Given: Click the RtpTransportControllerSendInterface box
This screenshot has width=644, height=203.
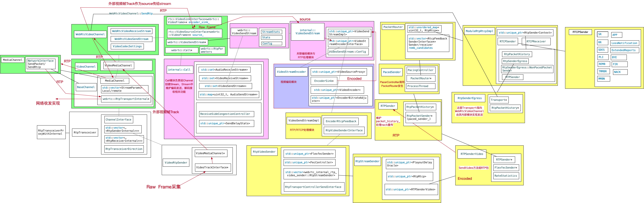Looking at the screenshot, I should 314,187.
